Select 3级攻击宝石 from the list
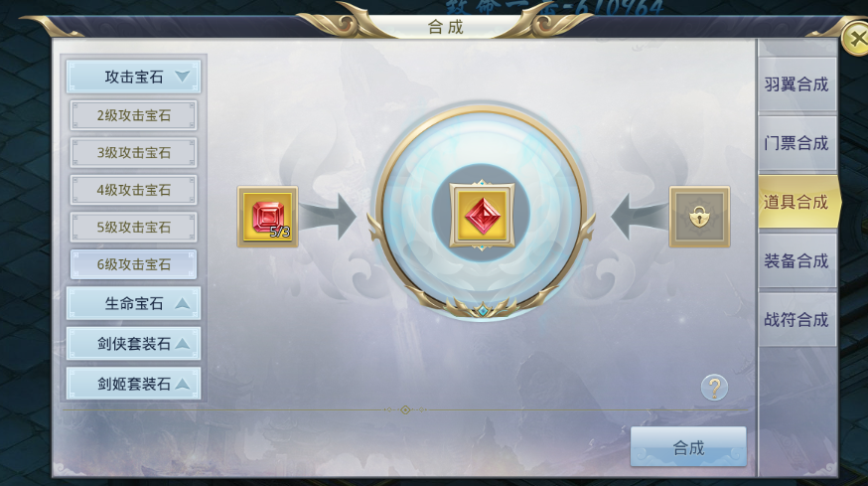Screen dimensions: 868x486 133,152
